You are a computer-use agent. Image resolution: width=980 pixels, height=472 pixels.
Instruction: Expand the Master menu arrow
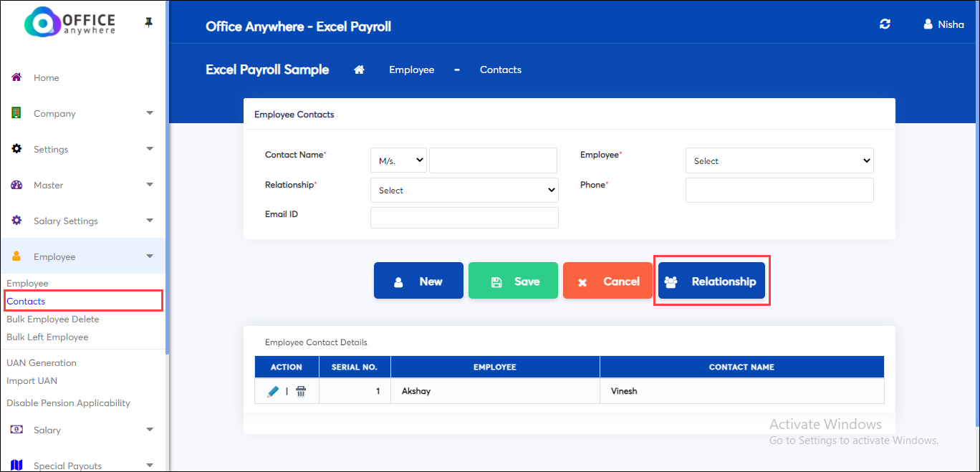point(150,185)
